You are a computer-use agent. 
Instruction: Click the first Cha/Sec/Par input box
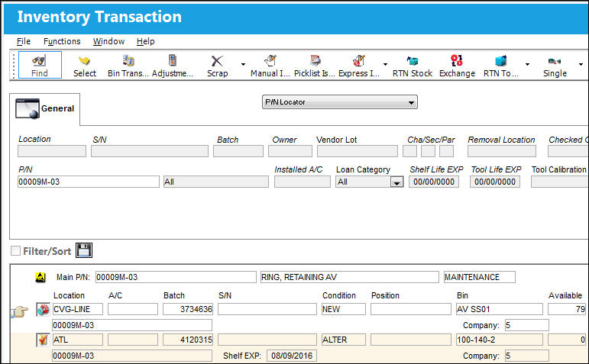click(409, 151)
